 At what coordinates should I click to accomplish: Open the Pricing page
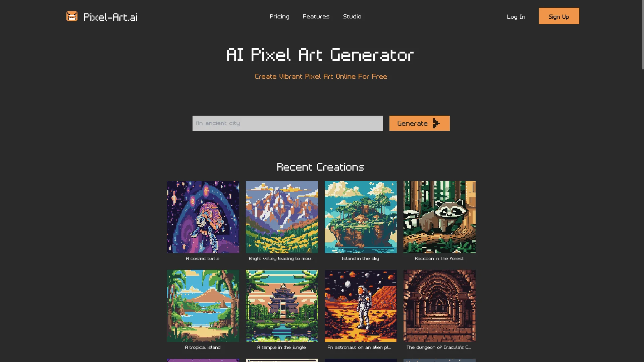click(x=279, y=16)
